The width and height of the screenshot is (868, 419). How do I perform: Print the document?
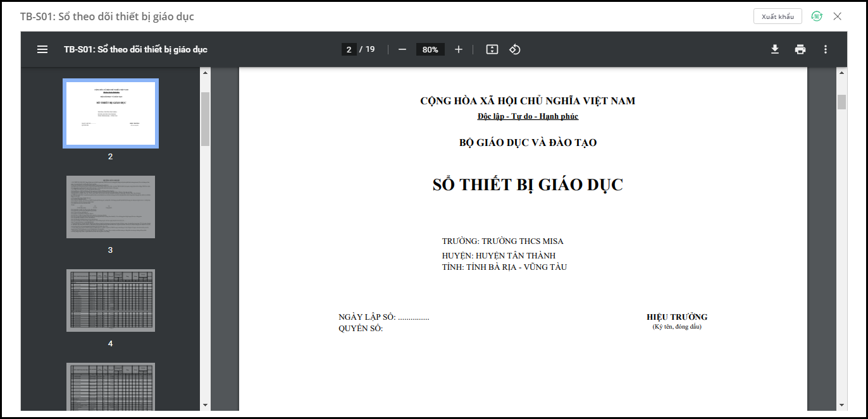(800, 49)
